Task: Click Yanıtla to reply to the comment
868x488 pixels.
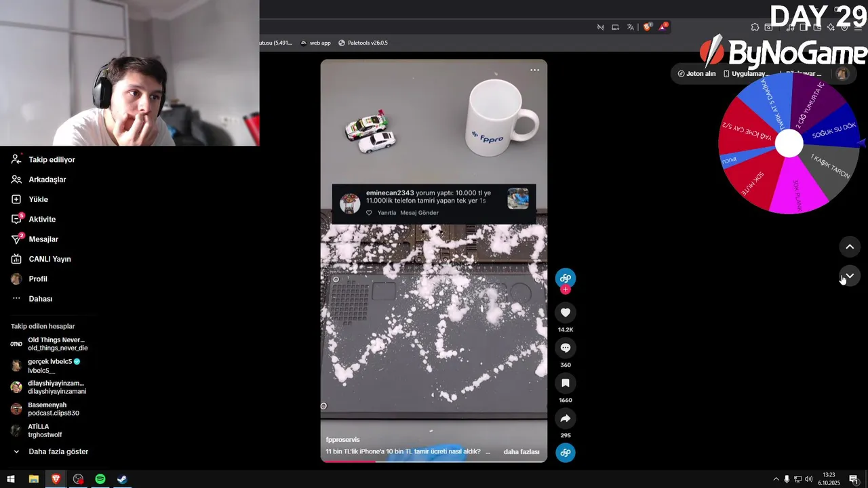Action: (387, 213)
